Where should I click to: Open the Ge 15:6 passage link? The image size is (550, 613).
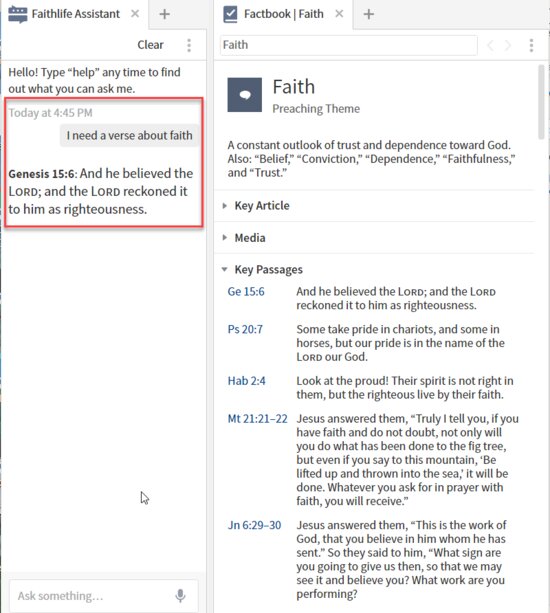[x=246, y=292]
